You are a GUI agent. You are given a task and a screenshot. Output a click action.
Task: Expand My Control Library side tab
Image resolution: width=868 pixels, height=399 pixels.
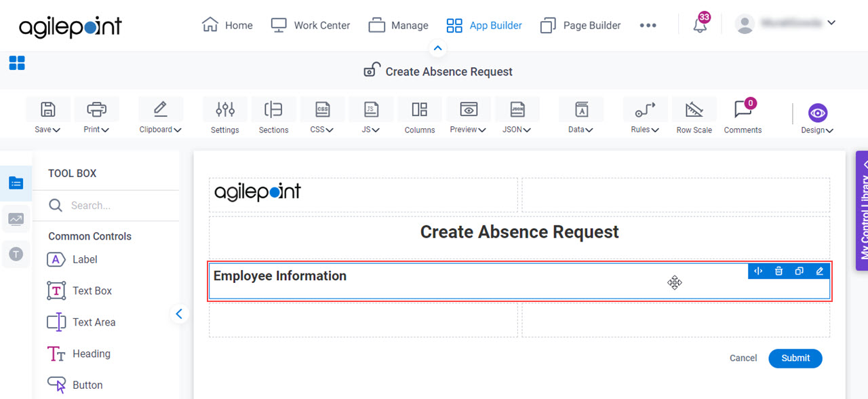point(862,210)
